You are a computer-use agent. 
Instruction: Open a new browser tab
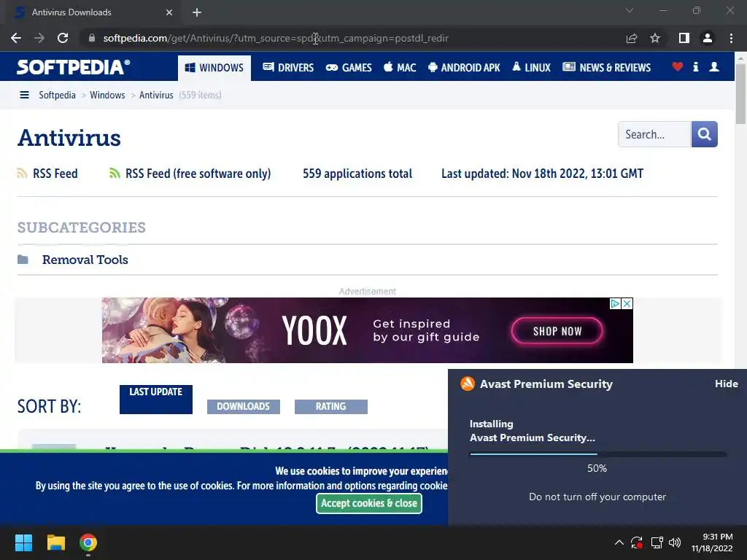197,12
